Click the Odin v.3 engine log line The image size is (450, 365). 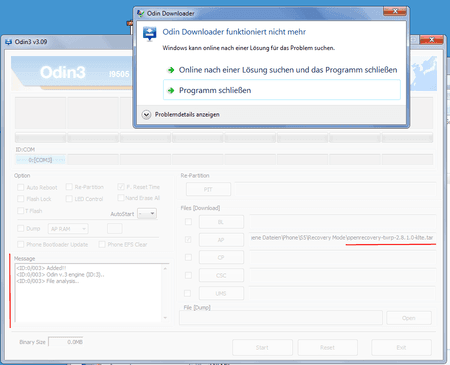pyautogui.click(x=60, y=275)
